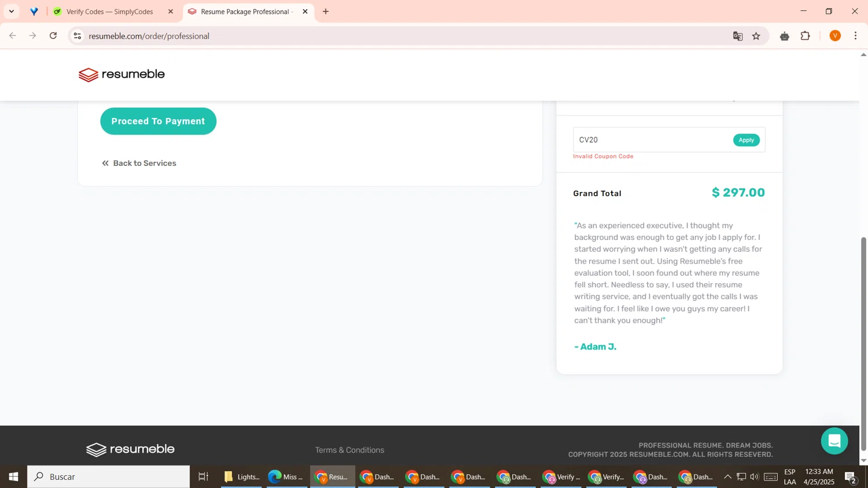Screen dimensions: 868x488
Task: Click the Proceed To Payment button
Action: [158, 121]
